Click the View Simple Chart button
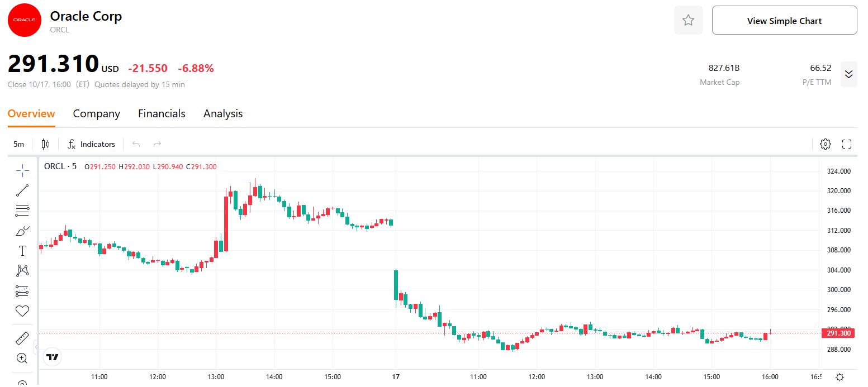868x387 pixels. tap(784, 20)
